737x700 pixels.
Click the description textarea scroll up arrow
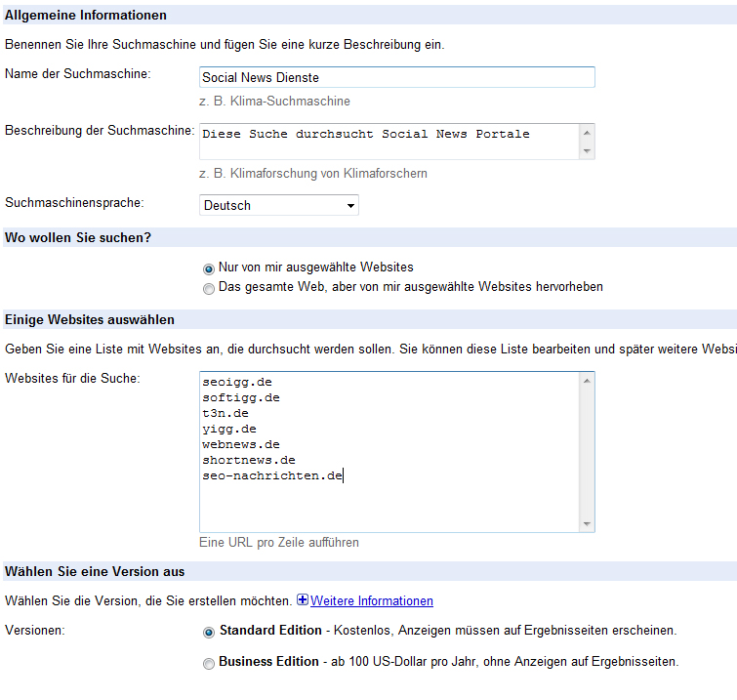coord(587,133)
